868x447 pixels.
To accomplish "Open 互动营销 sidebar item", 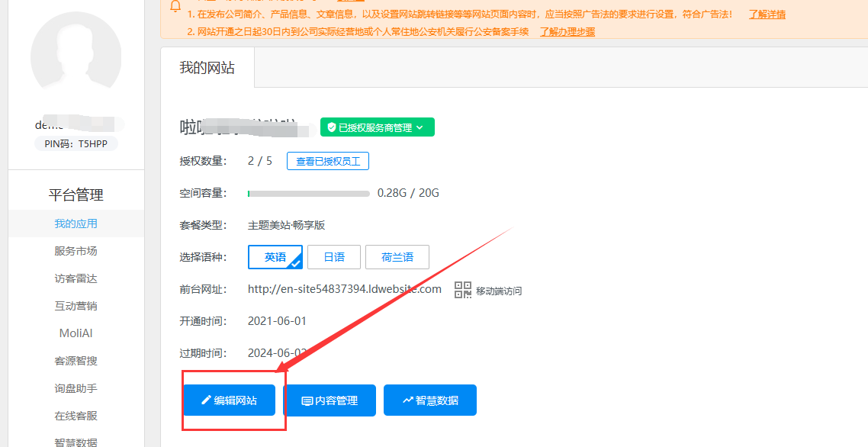I will pyautogui.click(x=76, y=306).
